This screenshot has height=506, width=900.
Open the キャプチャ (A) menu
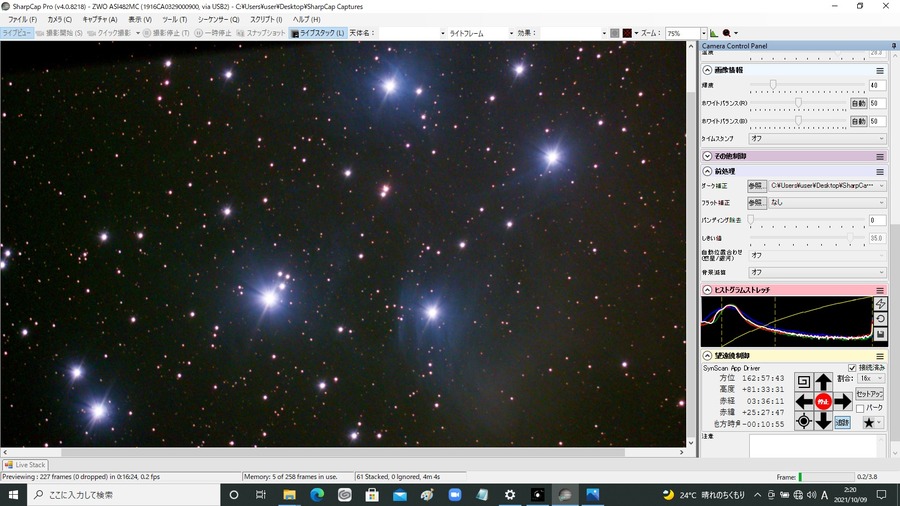pos(99,20)
